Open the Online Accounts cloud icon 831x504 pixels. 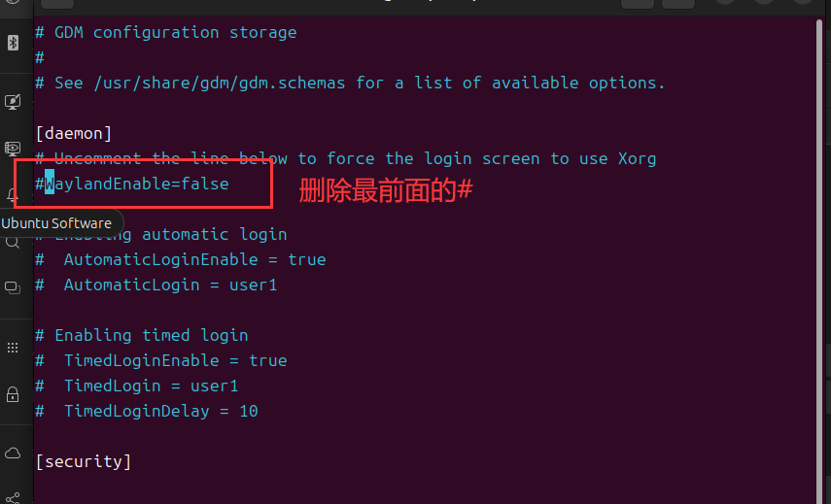[x=13, y=454]
